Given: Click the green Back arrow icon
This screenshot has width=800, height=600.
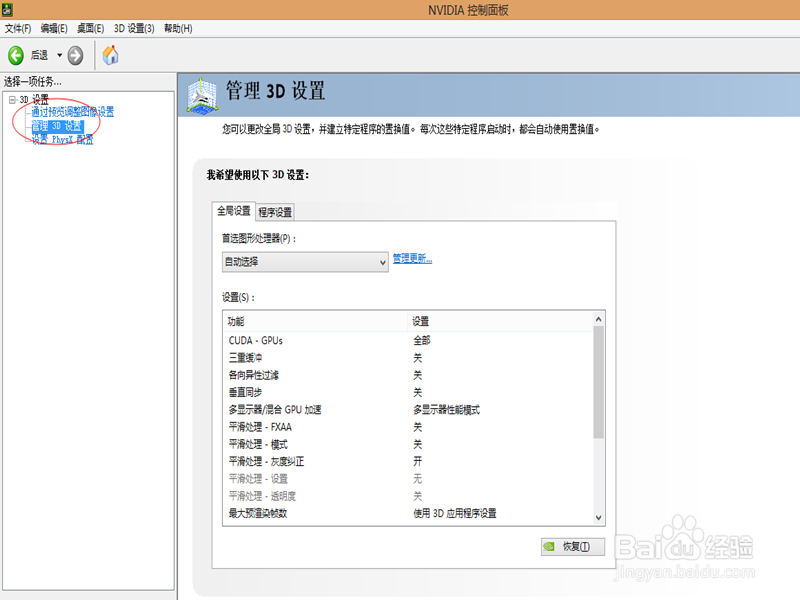Looking at the screenshot, I should tap(16, 55).
